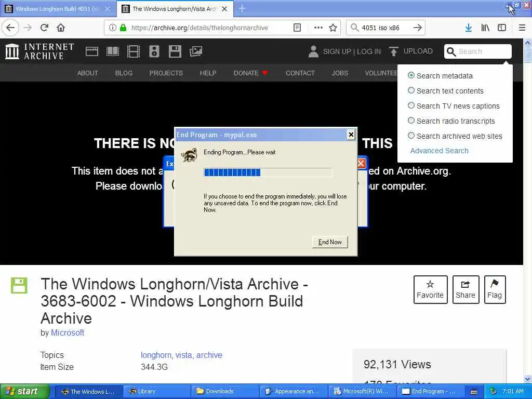This screenshot has height=399, width=532.
Task: Open the Internet Archive video film icon
Action: point(134,51)
